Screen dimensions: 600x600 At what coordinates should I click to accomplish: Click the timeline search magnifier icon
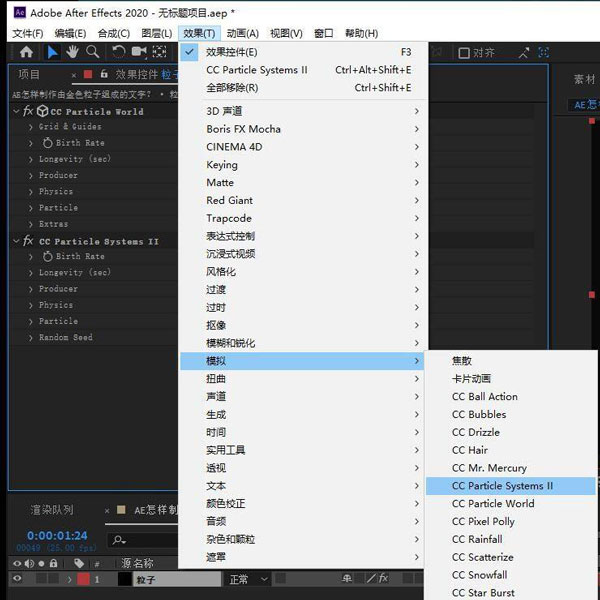click(x=119, y=540)
